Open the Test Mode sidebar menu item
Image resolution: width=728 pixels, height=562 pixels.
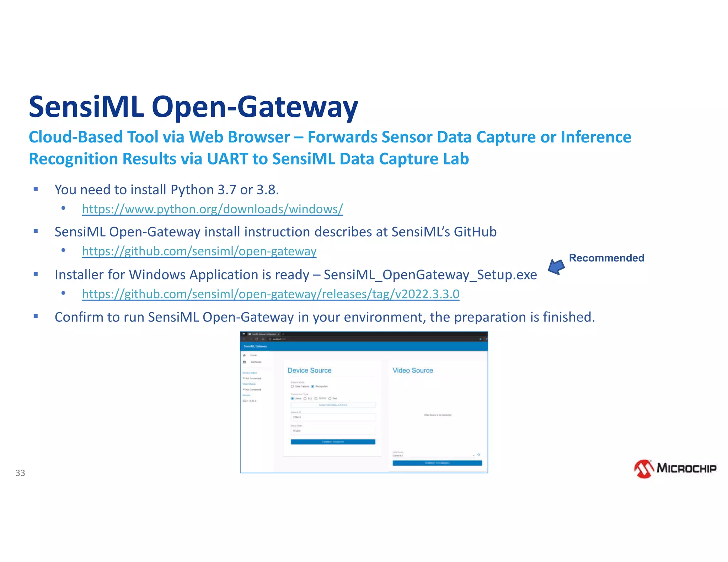[x=256, y=362]
